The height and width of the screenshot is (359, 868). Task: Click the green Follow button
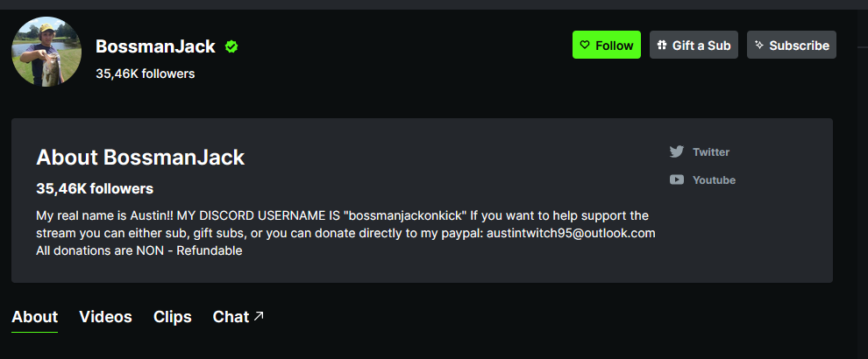[x=607, y=46]
